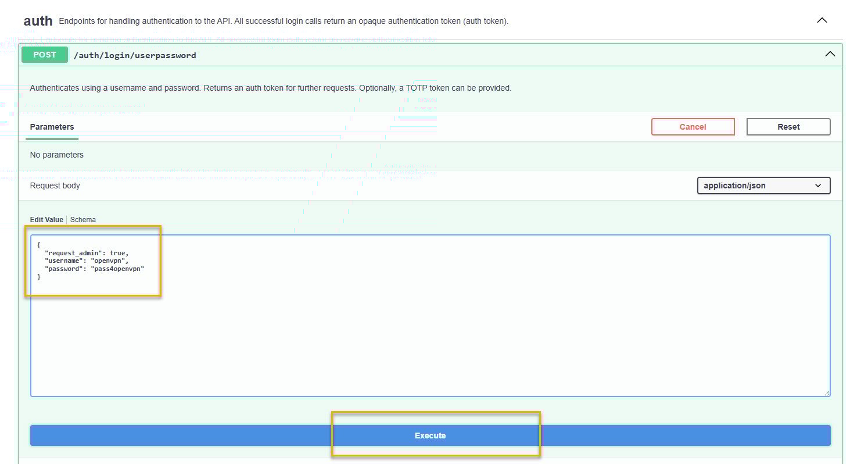868x464 pixels.
Task: Click the password value in the JSON body
Action: click(x=118, y=269)
